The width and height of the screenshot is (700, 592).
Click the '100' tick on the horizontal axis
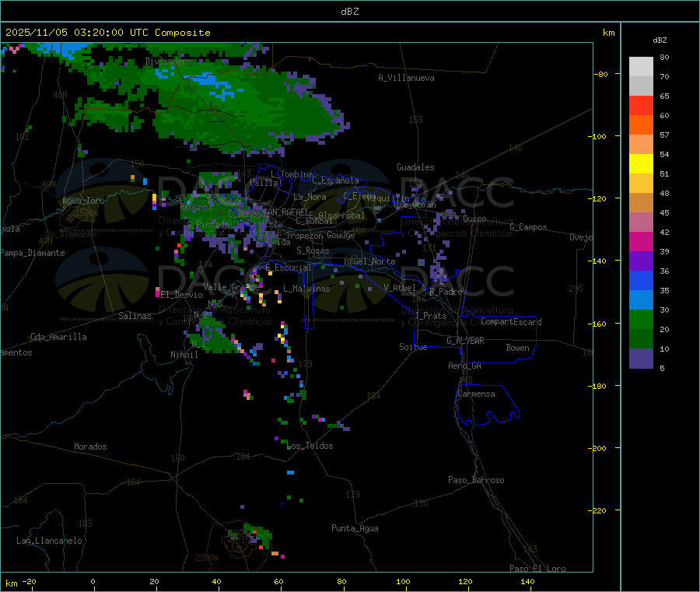[403, 581]
